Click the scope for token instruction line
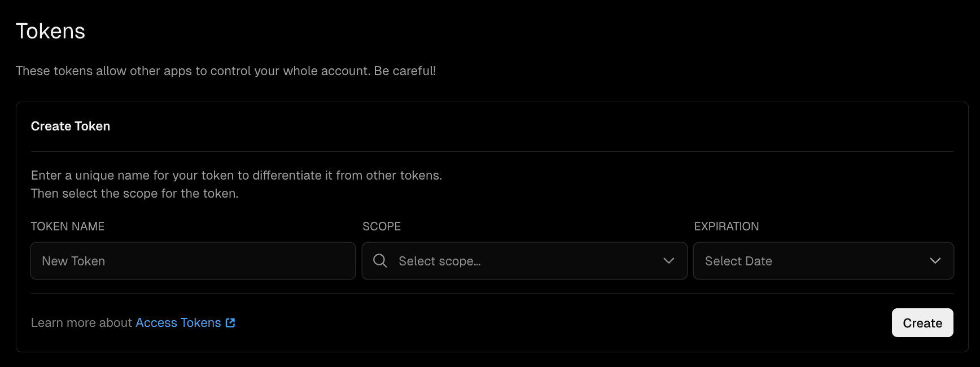This screenshot has height=367, width=980. point(135,193)
